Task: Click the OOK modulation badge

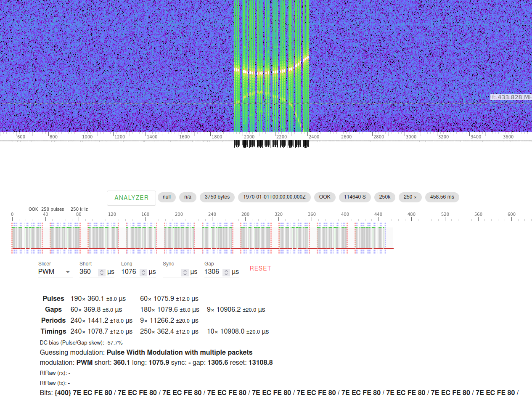Action: point(324,197)
